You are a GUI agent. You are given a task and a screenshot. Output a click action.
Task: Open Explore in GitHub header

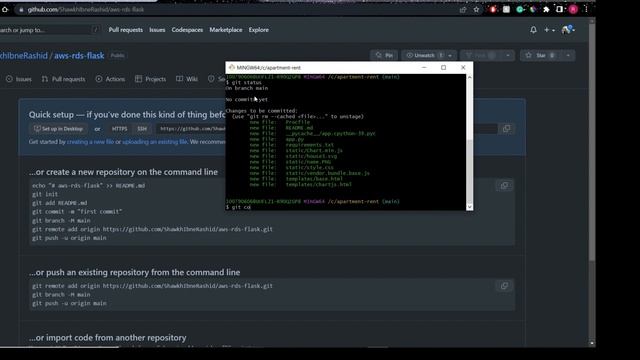click(259, 30)
